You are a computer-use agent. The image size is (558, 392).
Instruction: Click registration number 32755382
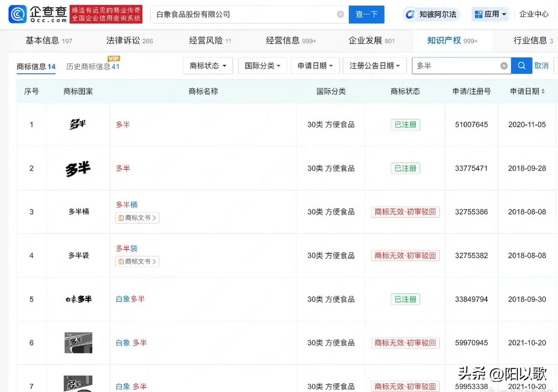[471, 255]
